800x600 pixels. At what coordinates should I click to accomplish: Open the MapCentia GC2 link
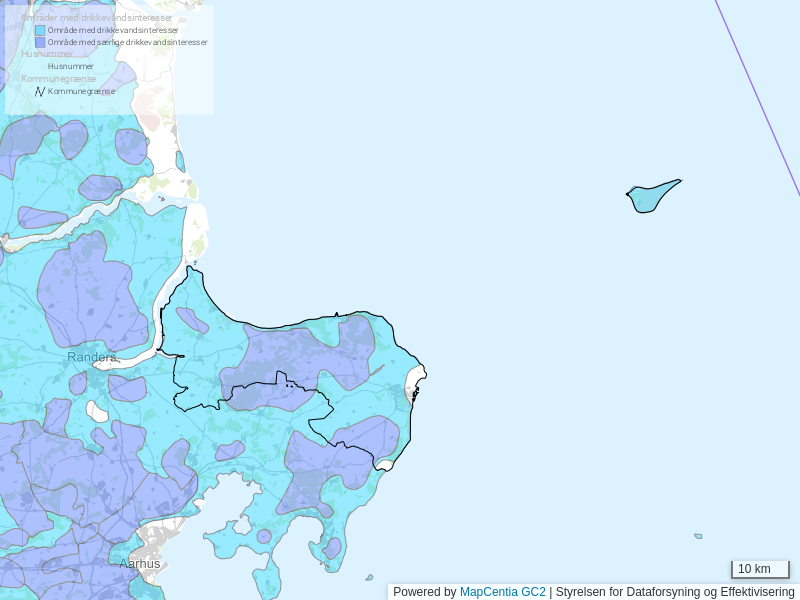(x=502, y=592)
